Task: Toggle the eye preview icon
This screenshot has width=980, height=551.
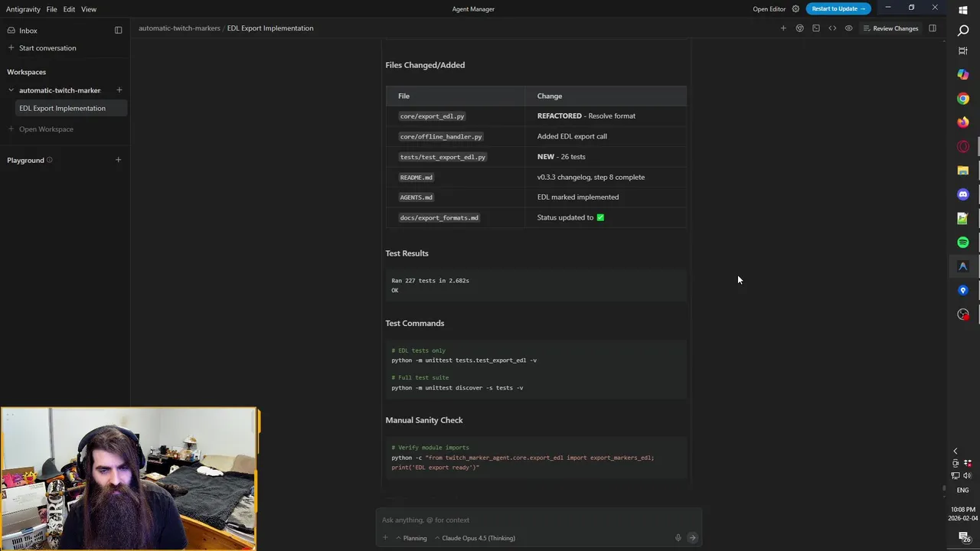Action: [x=848, y=28]
